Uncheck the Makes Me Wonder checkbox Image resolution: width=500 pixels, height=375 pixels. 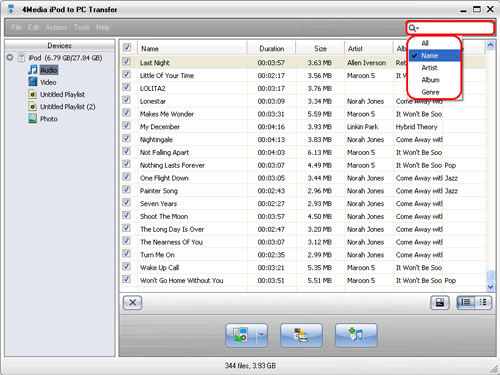tap(126, 113)
